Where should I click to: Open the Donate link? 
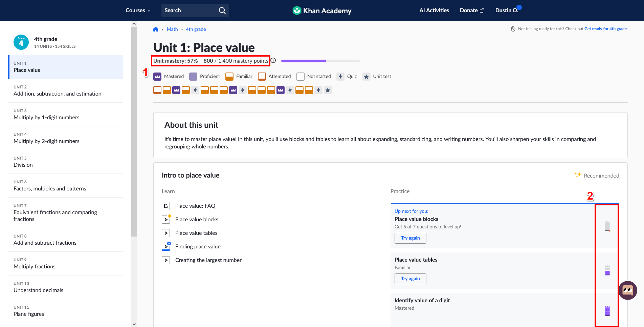[472, 11]
